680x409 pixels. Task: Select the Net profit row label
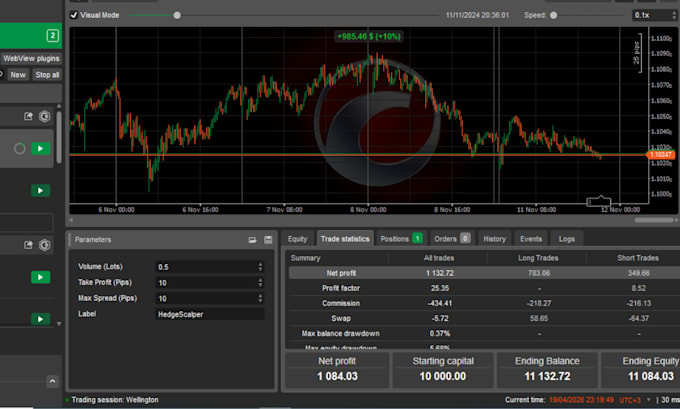point(341,273)
